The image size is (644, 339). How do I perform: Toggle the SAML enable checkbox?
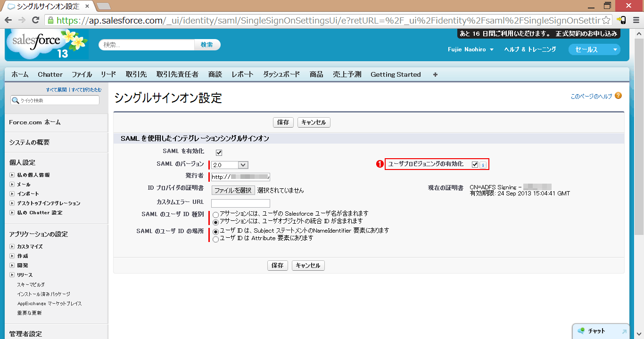(219, 153)
